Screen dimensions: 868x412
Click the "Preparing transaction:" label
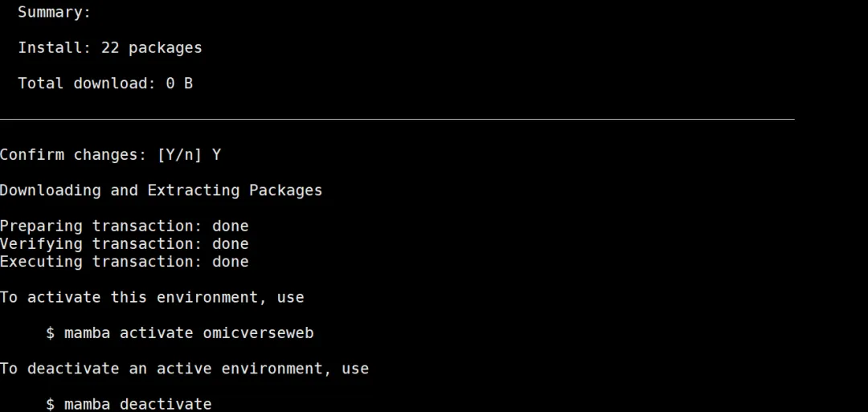click(101, 226)
